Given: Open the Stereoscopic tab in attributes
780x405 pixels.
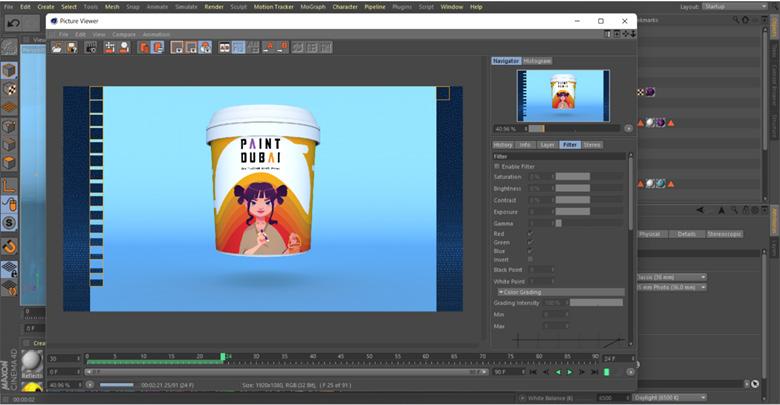Looking at the screenshot, I should [x=724, y=234].
